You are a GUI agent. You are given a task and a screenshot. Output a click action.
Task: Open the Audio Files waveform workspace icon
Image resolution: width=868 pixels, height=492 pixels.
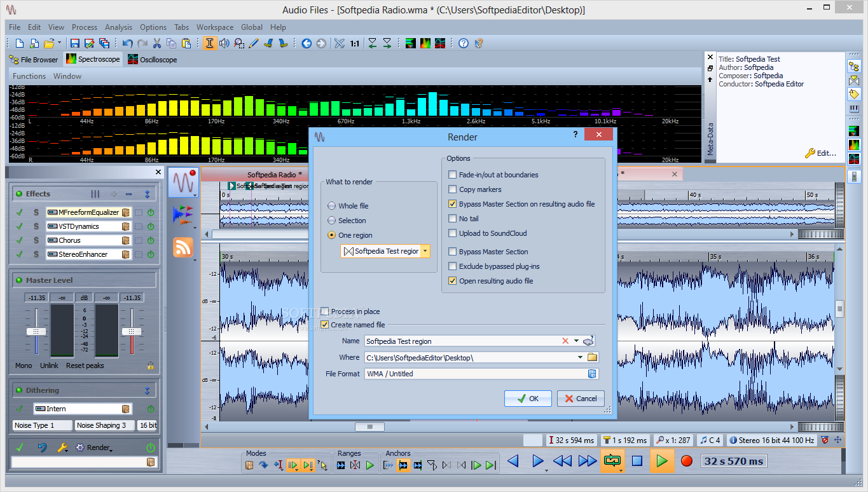pyautogui.click(x=183, y=182)
